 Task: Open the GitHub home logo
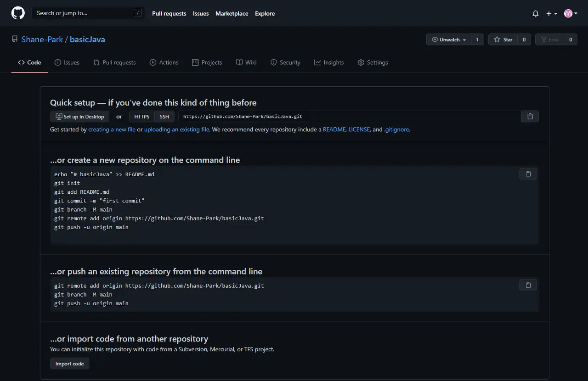point(18,13)
